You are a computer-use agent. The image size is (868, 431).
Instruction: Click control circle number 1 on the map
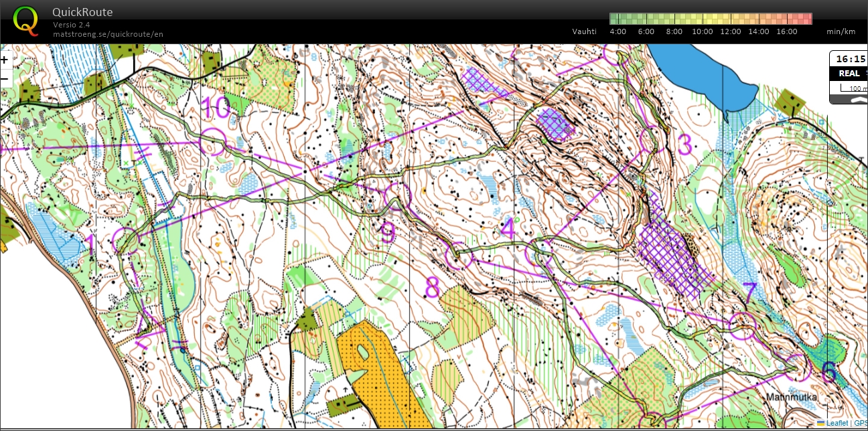coord(125,240)
